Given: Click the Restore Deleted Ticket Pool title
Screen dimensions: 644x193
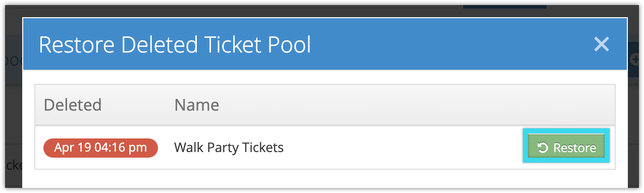Looking at the screenshot, I should coord(175,45).
